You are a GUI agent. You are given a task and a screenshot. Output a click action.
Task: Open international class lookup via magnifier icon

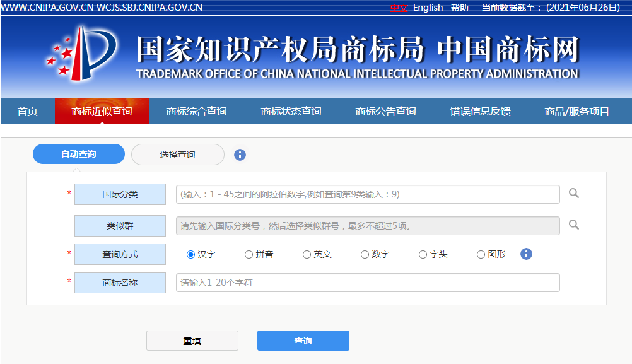coord(573,194)
